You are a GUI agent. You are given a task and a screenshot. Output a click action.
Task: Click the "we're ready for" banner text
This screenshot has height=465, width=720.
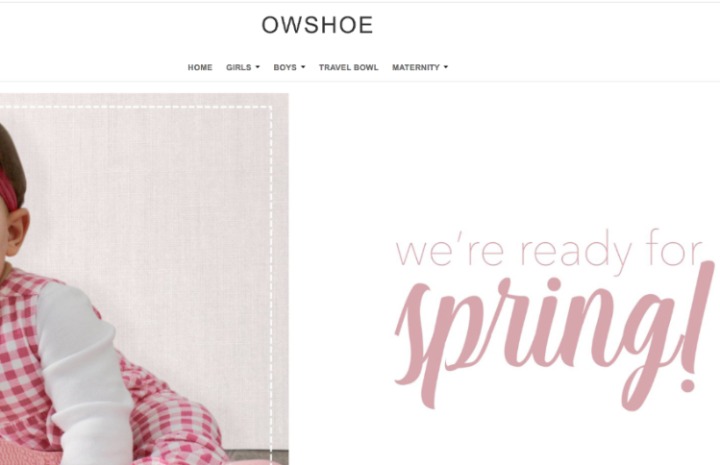[549, 250]
